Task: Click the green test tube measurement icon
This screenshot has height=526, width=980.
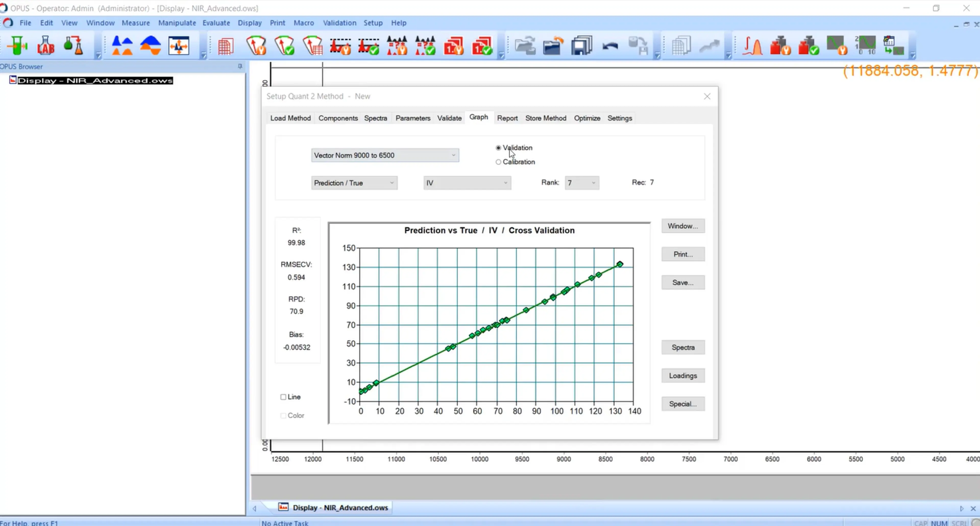Action: [x=17, y=46]
